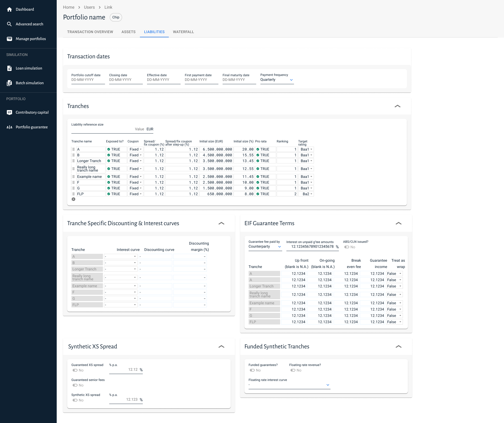Click the Chip label button
Viewport: 504px width, 423px height.
point(116,17)
